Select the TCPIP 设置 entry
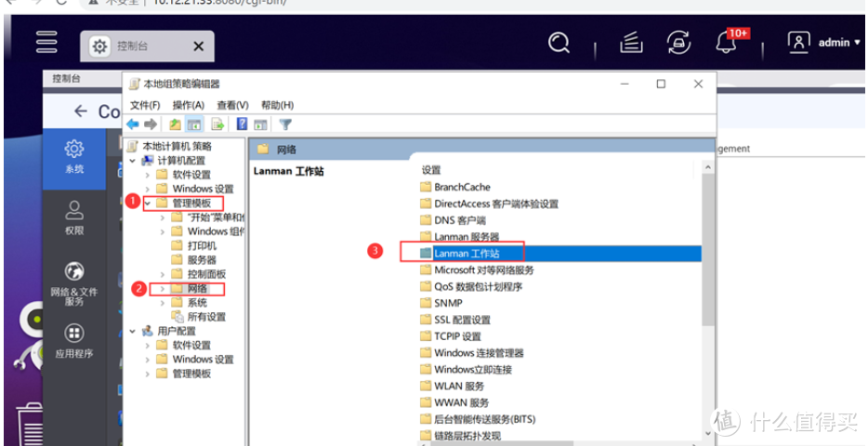This screenshot has width=868, height=446. coord(451,336)
